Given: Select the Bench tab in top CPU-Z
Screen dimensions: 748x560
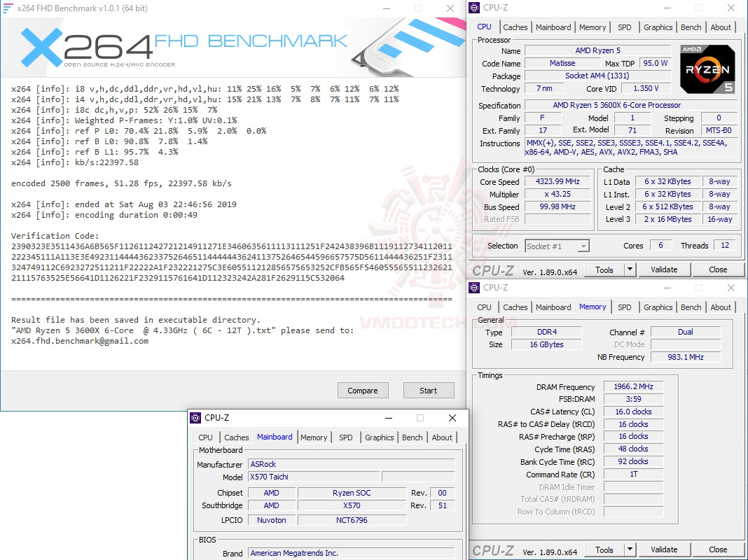Looking at the screenshot, I should [691, 27].
